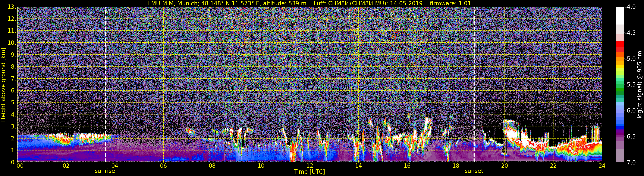Pick the yellow band in the colorbar

pyautogui.click(x=620, y=66)
